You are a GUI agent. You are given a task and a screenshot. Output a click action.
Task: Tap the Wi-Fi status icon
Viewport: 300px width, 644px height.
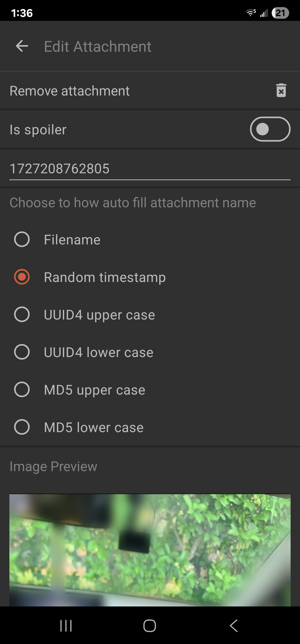coord(251,13)
